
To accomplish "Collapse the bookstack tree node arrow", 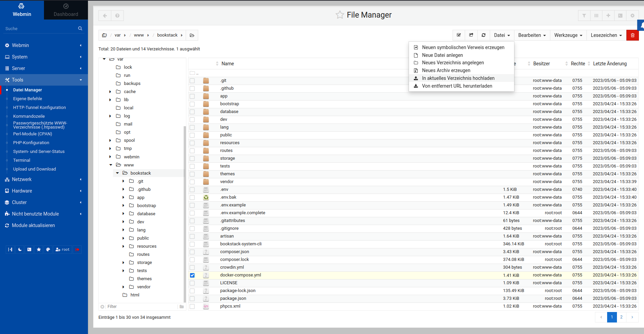I will point(117,173).
